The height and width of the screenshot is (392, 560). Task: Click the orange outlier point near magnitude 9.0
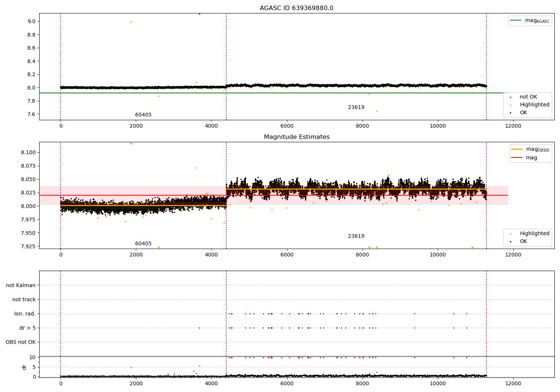click(131, 22)
